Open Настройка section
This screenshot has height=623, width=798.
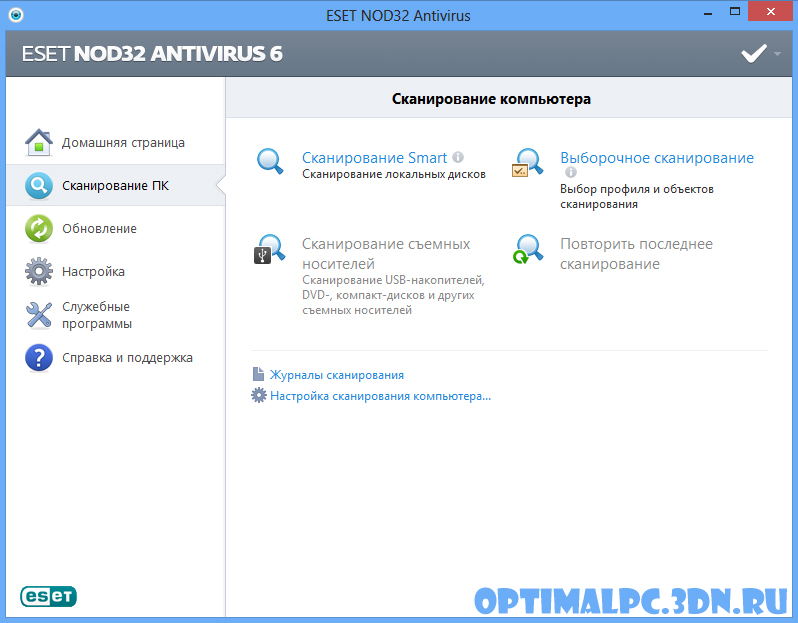coord(93,271)
